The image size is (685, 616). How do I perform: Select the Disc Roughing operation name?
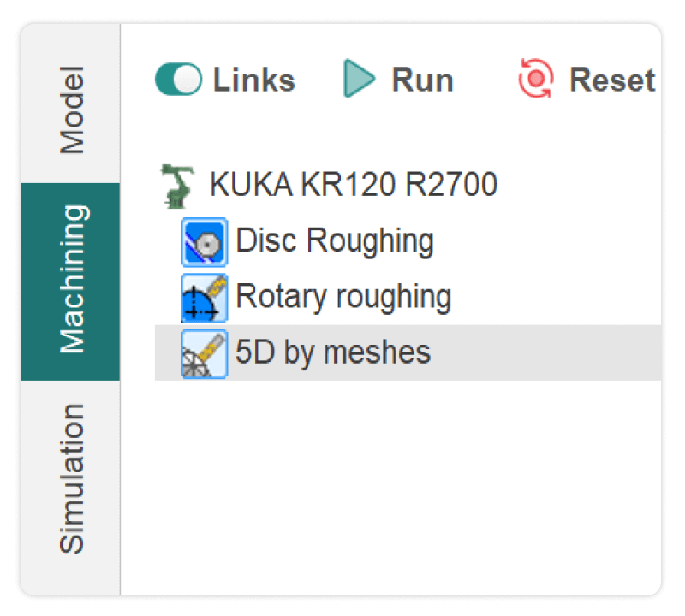[x=334, y=241]
